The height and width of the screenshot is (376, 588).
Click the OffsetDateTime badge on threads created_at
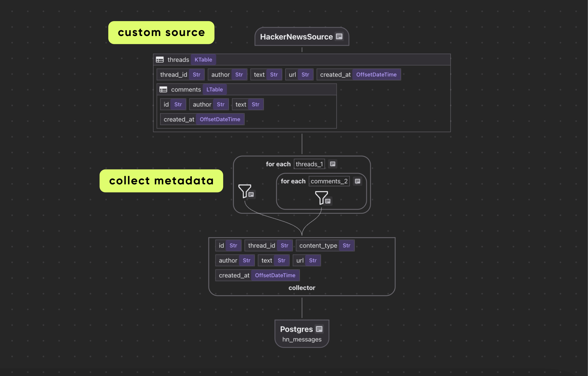point(376,75)
